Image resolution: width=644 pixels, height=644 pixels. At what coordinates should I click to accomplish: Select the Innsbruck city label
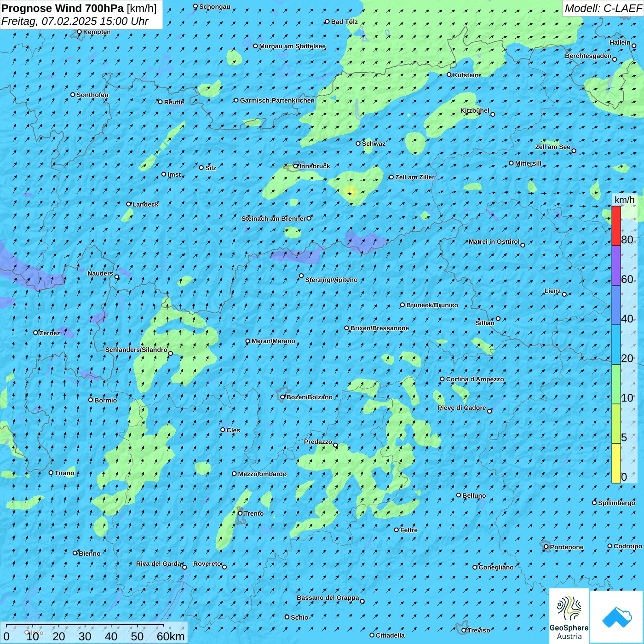click(315, 166)
